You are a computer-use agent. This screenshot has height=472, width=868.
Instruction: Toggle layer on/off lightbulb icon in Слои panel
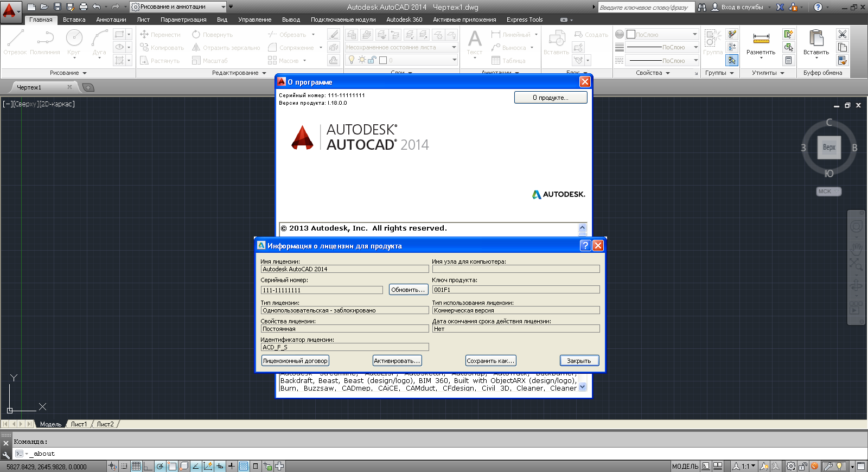point(352,60)
